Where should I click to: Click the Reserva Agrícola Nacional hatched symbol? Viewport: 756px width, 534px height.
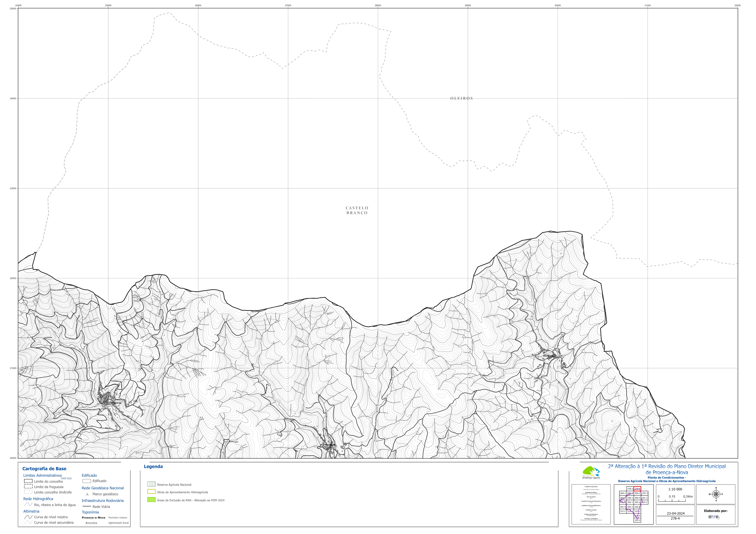point(151,484)
